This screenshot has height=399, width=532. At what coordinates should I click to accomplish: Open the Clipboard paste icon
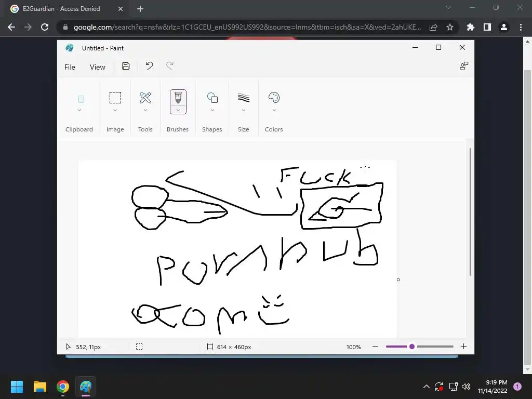[81, 99]
